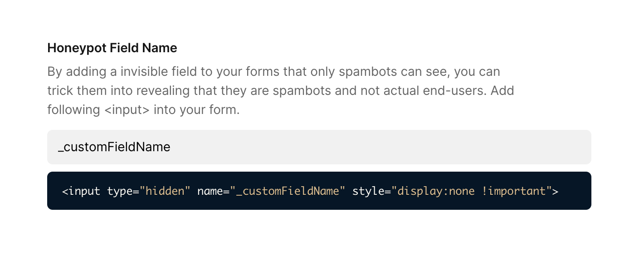Click "display:none !important" style value in code
644x267 pixels.
[x=471, y=191]
